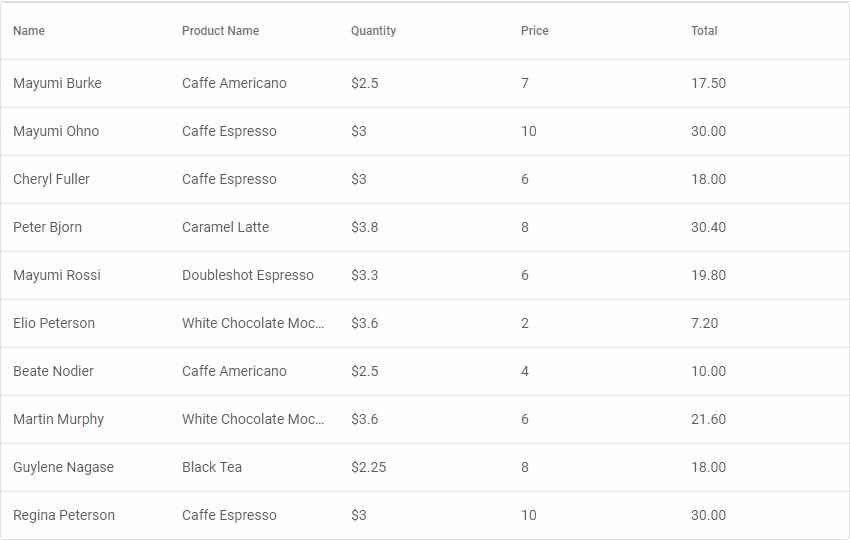Select the Elio Peterson name cell
Image resolution: width=850 pixels, height=541 pixels.
pyautogui.click(x=54, y=323)
